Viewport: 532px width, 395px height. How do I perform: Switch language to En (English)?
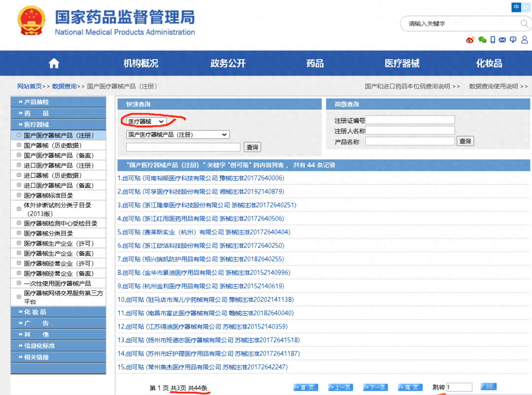point(526,7)
